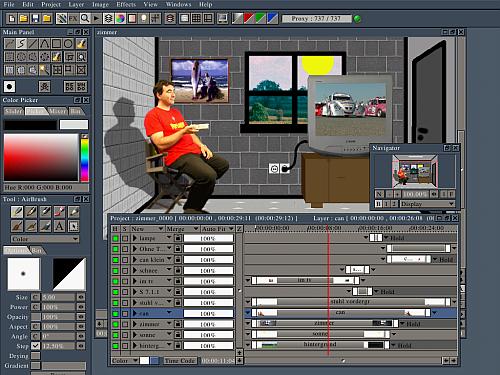Viewport: 500px width, 375px height.
Task: Click the black foreground color swatch
Action: (30, 125)
